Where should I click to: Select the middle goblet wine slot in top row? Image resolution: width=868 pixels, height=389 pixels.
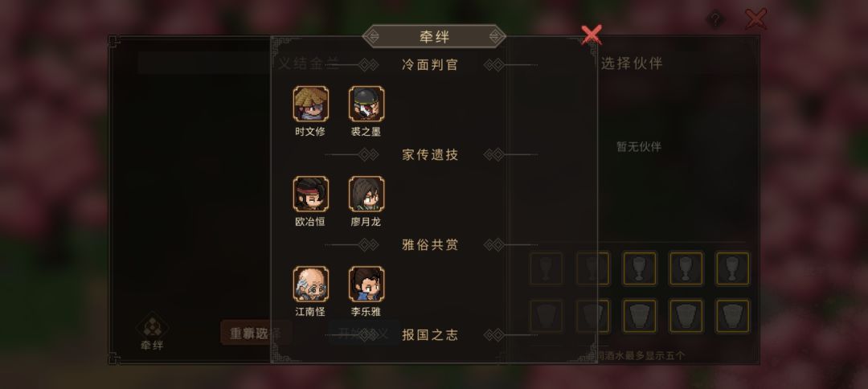[x=640, y=268]
